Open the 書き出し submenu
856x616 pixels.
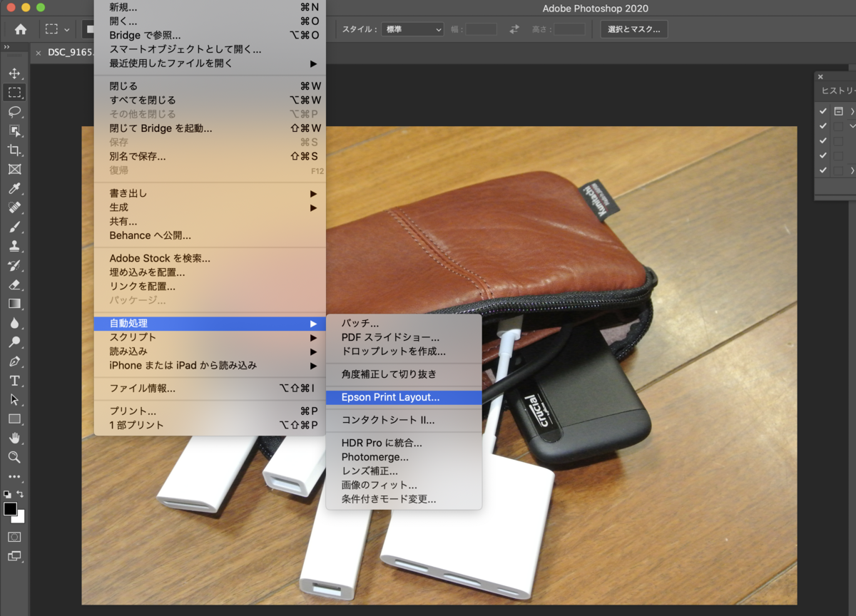210,193
